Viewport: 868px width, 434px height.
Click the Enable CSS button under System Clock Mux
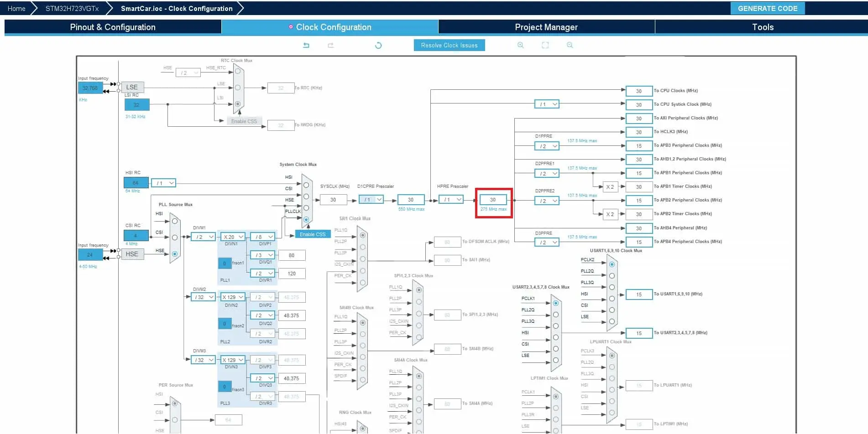(313, 234)
